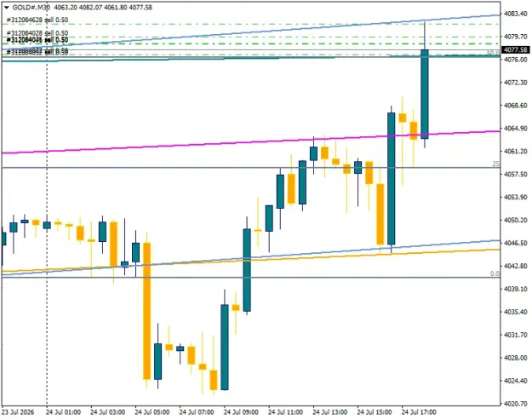Click the 4053.90 price axis label
Image resolution: width=532 pixels, height=420 pixels.
click(515, 198)
